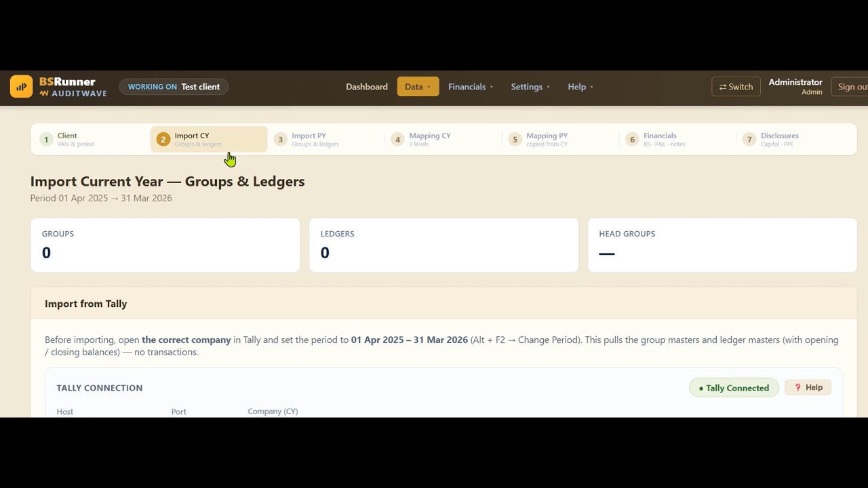
Task: Click the Switch client button
Action: coord(736,87)
